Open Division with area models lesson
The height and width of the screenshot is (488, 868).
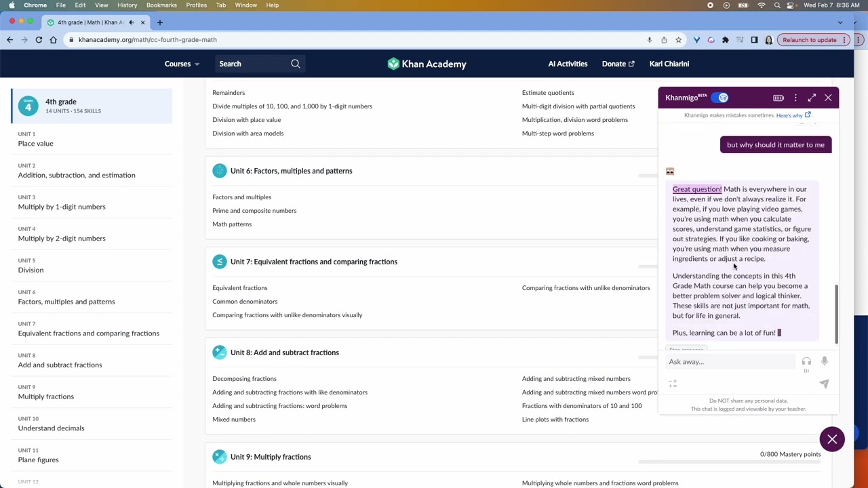[248, 134]
